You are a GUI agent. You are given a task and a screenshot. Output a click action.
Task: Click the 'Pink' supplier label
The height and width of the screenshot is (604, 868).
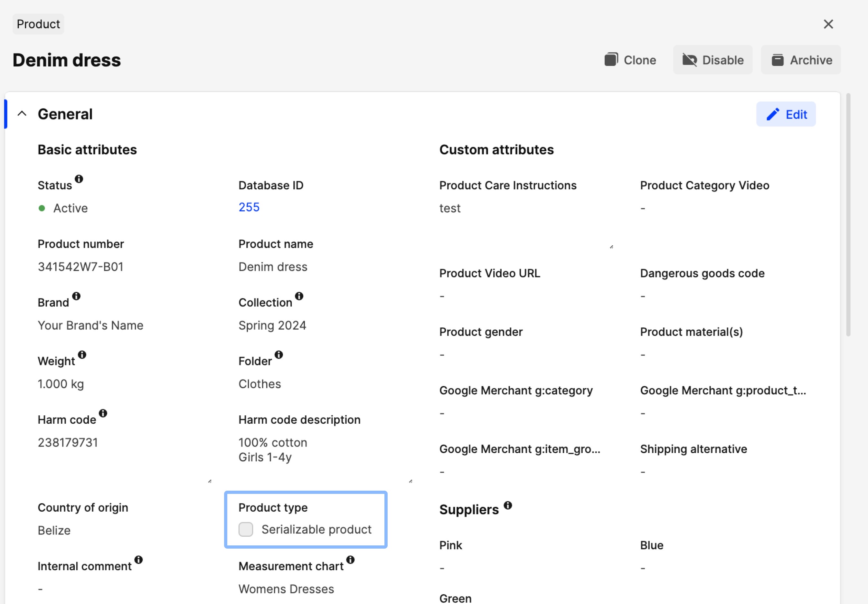(450, 545)
